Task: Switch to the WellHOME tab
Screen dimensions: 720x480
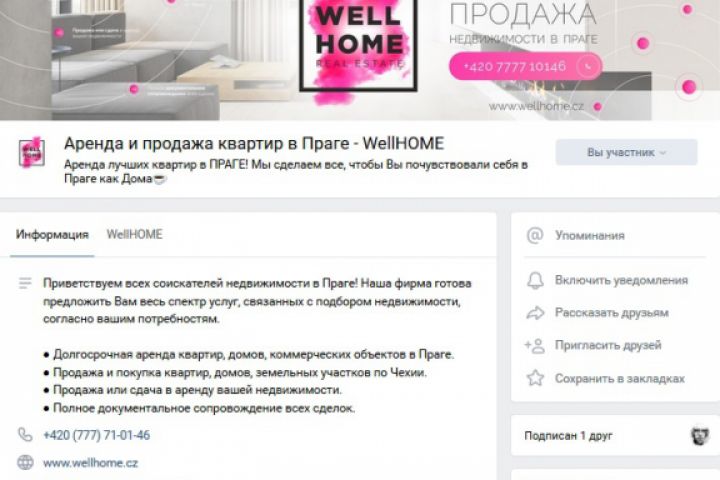Action: (135, 234)
